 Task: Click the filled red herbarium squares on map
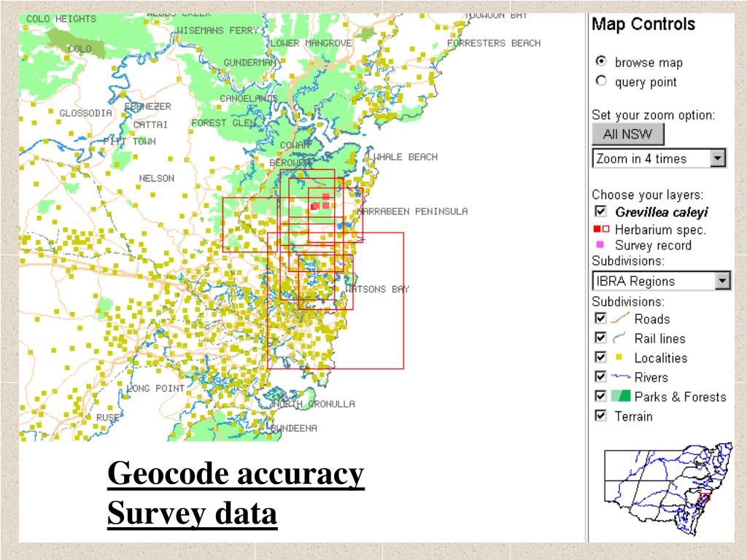320,202
